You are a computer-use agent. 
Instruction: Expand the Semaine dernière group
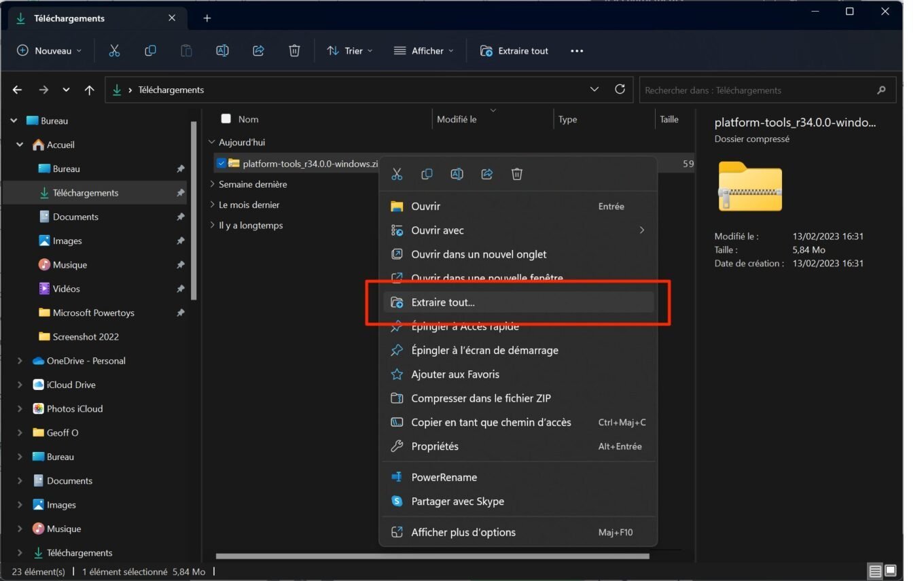212,184
